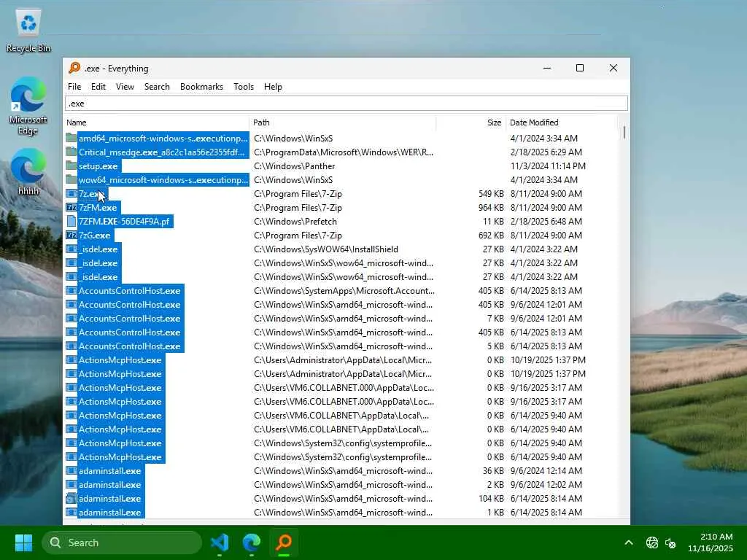Click the 7zG.exe application icon
Viewport: 747px width, 560px height.
(x=71, y=236)
